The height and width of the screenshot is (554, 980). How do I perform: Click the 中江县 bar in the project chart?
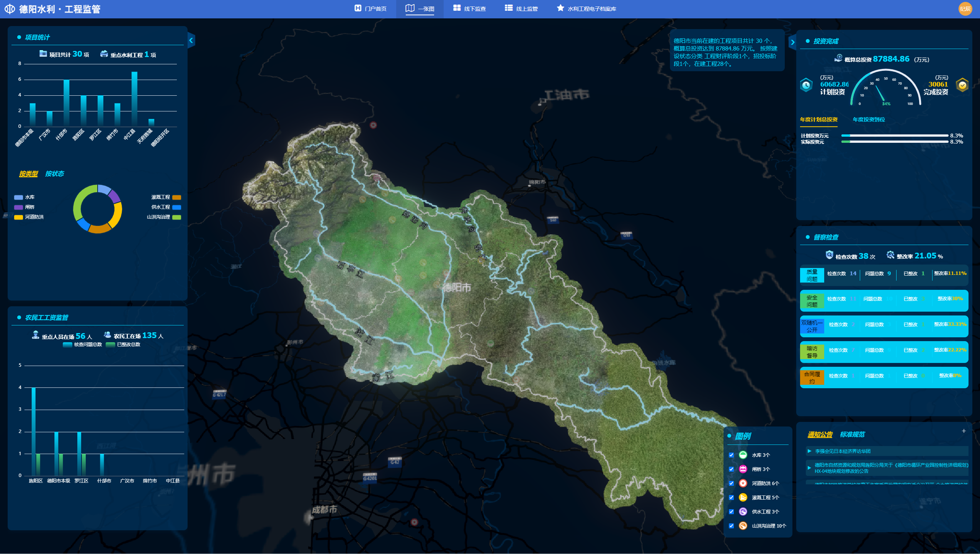(x=134, y=99)
